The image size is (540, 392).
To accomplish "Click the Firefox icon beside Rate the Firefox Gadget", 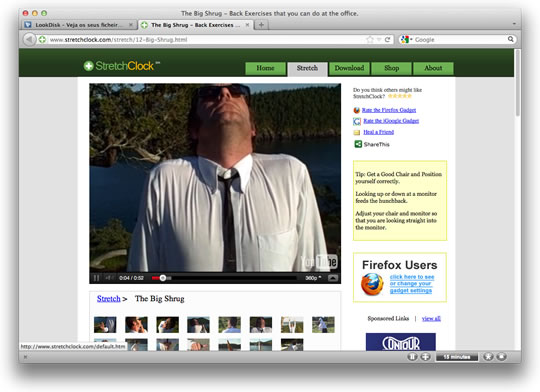I will (356, 110).
